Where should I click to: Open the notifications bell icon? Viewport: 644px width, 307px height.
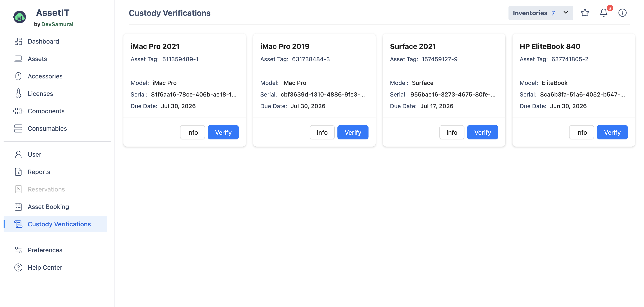click(603, 13)
